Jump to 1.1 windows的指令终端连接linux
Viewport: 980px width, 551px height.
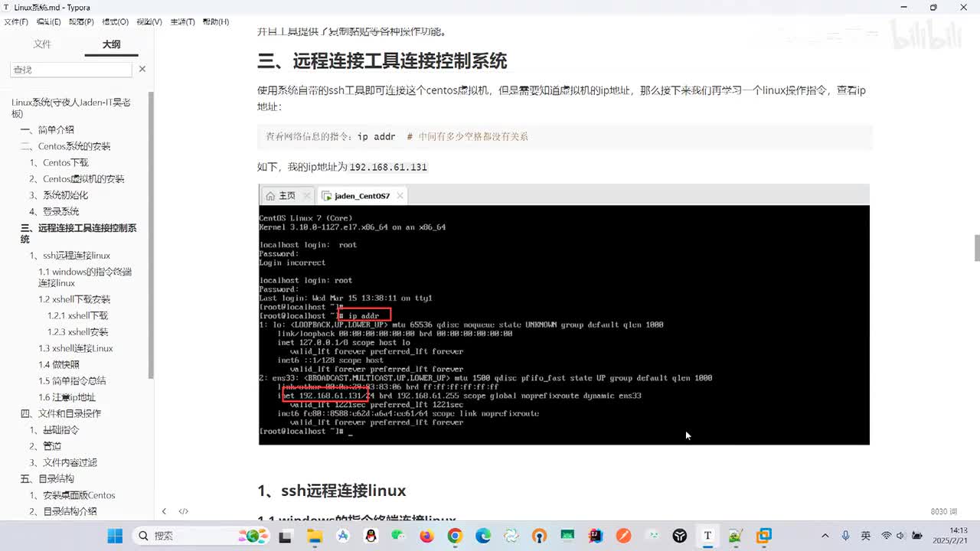click(85, 277)
